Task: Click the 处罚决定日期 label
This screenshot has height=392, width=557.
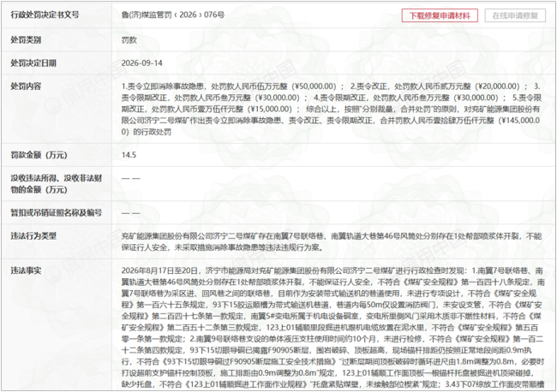Action: [33, 63]
